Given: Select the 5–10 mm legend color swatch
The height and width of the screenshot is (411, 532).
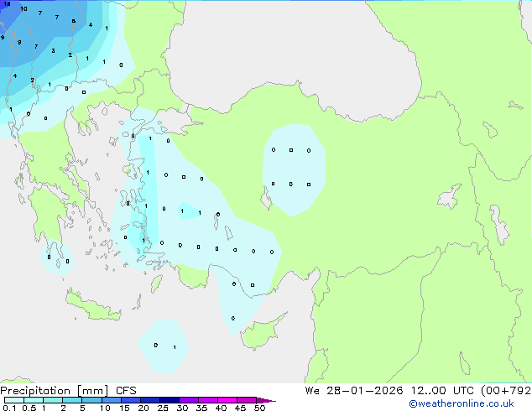Looking at the screenshot, I should 92,400.
